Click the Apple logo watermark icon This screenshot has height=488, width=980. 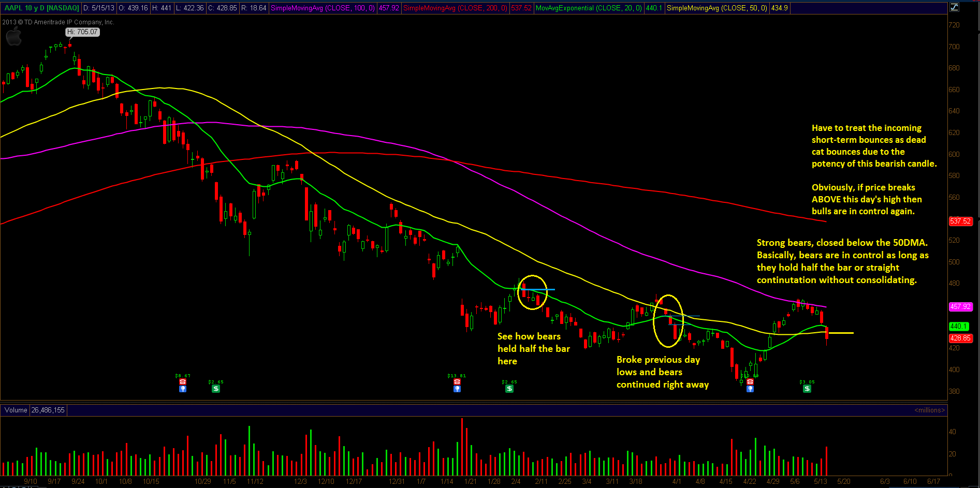tap(14, 37)
